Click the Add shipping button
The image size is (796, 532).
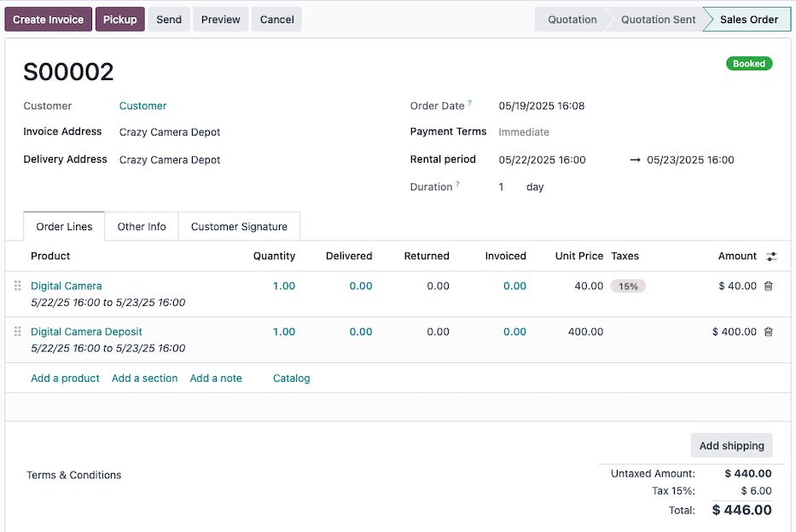tap(731, 446)
